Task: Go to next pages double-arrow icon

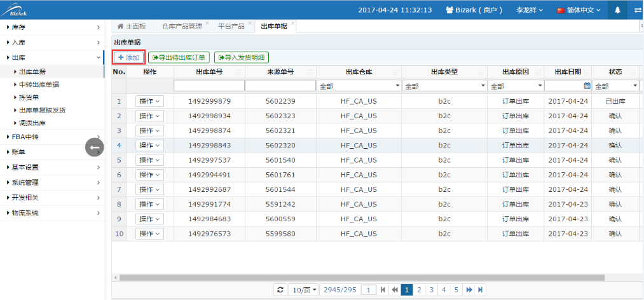Action: point(469,290)
